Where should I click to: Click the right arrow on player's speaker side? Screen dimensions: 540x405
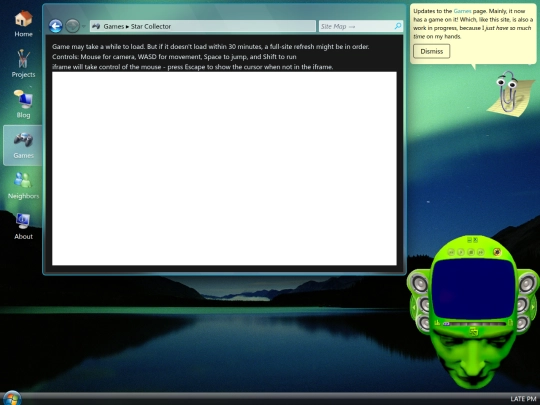point(532,306)
